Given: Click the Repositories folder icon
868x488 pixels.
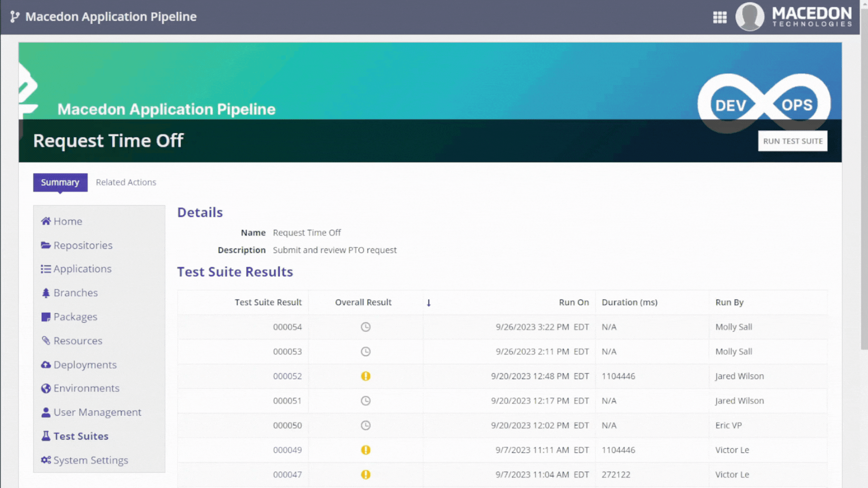Looking at the screenshot, I should pos(46,245).
